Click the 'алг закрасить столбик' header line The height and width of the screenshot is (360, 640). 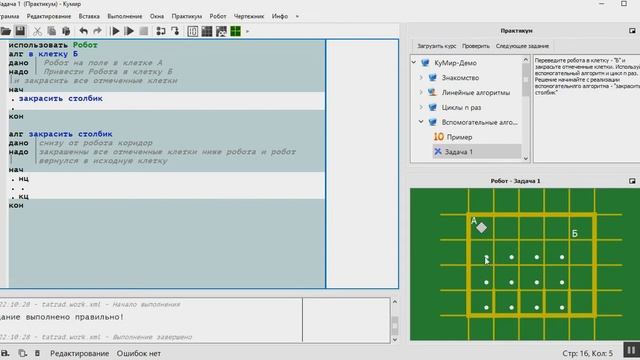[60, 134]
